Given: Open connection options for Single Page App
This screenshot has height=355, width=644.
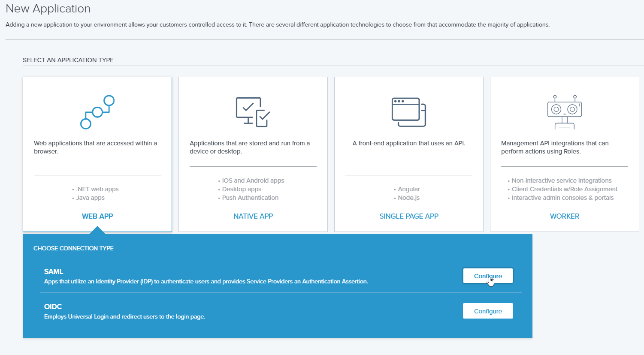Looking at the screenshot, I should coord(408,154).
